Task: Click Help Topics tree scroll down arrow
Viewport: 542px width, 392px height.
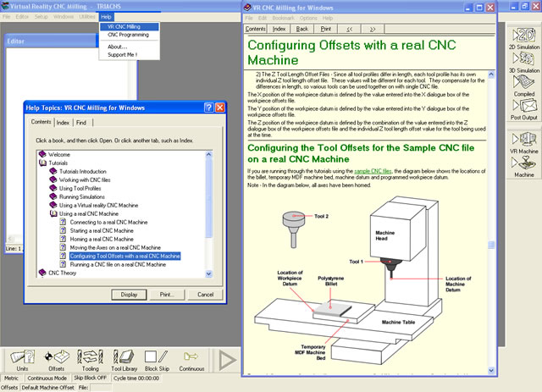Action: click(x=208, y=273)
